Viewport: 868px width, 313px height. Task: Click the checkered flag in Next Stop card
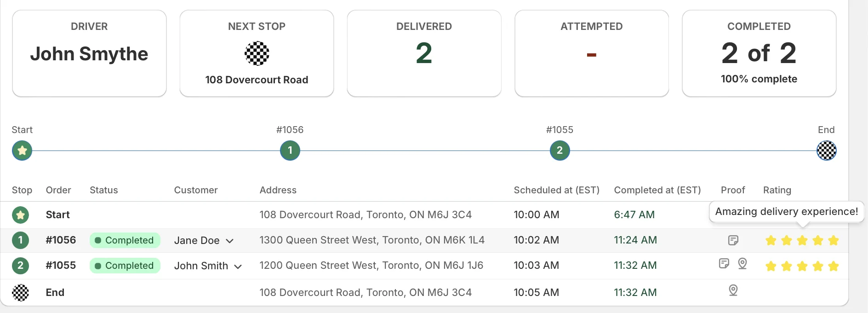257,53
